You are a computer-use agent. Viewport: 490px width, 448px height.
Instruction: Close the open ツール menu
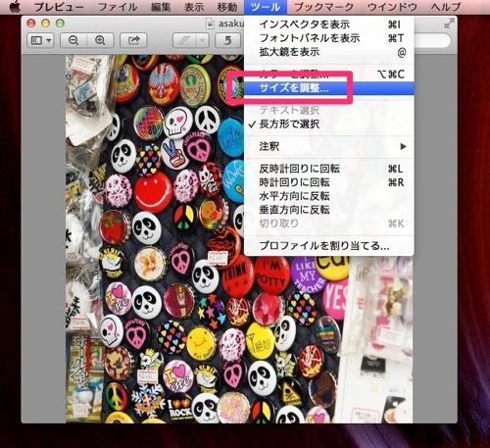[x=266, y=7]
